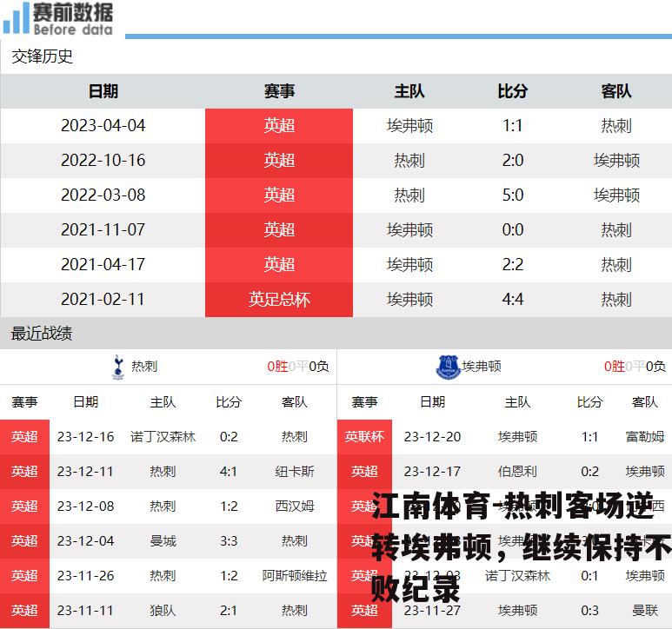Image resolution: width=672 pixels, height=629 pixels.
Task: Click the 英超 cell in the 2022-10-16 row
Action: click(x=279, y=161)
